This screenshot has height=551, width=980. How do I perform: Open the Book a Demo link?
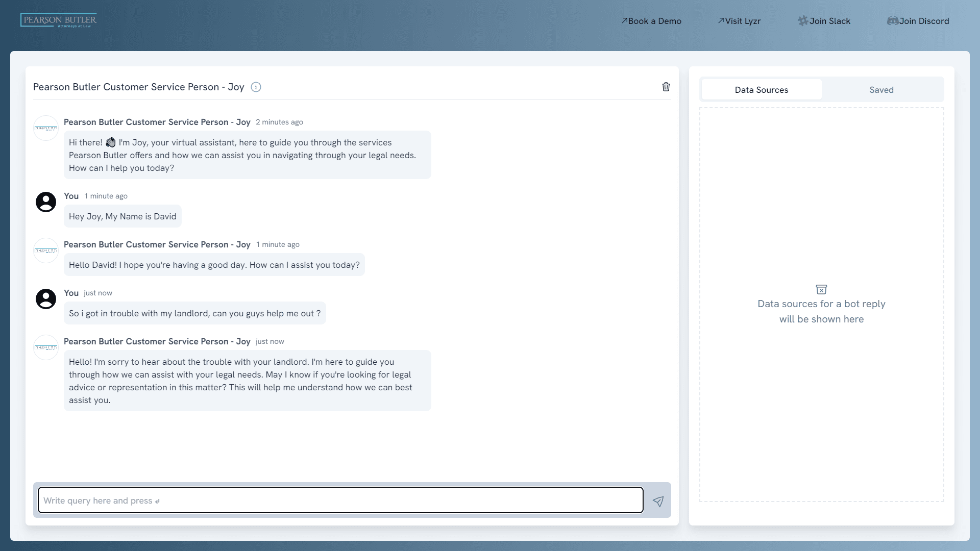pos(654,21)
